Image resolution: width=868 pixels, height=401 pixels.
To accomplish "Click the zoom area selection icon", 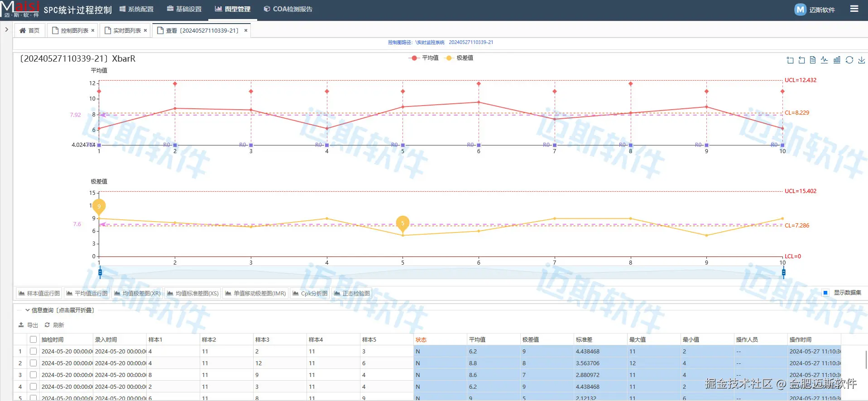I will click(x=790, y=60).
